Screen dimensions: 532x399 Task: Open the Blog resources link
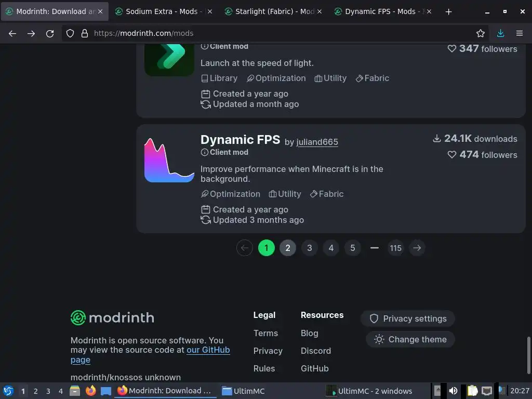(310, 333)
